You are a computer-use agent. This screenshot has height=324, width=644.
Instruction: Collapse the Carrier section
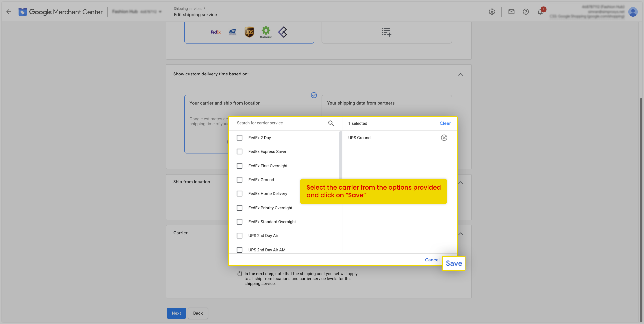coord(461,234)
